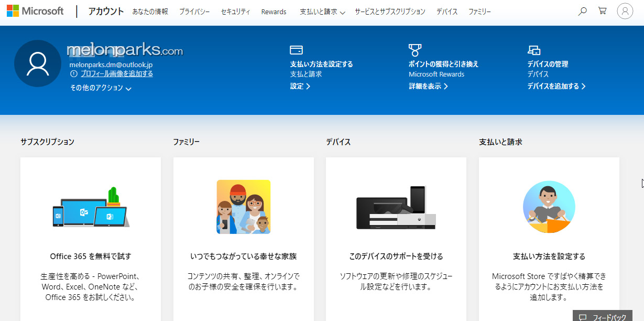Open the Rewards menu item

click(274, 12)
